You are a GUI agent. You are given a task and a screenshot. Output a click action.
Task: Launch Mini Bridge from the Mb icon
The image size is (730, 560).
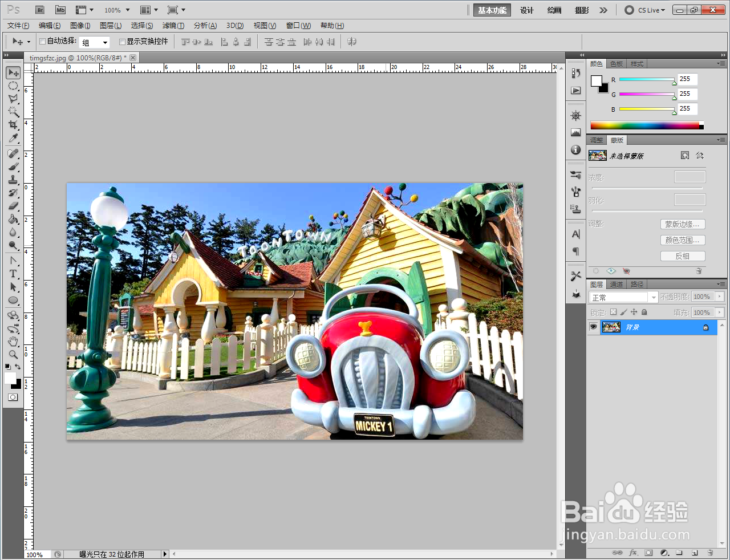click(60, 10)
